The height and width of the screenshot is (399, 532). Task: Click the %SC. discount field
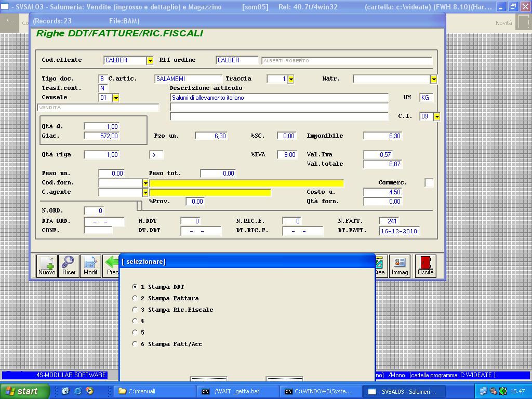287,136
